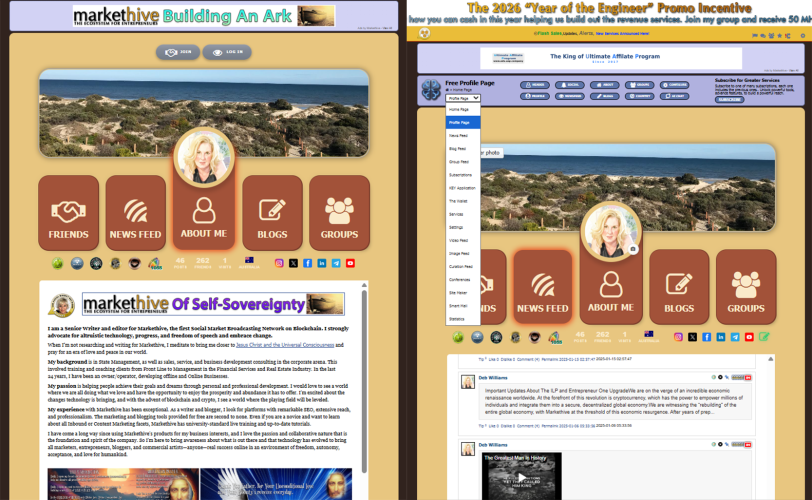Viewport: 812px width, 500px height.
Task: Open the Telegram icon in the left profile
Action: (x=336, y=263)
